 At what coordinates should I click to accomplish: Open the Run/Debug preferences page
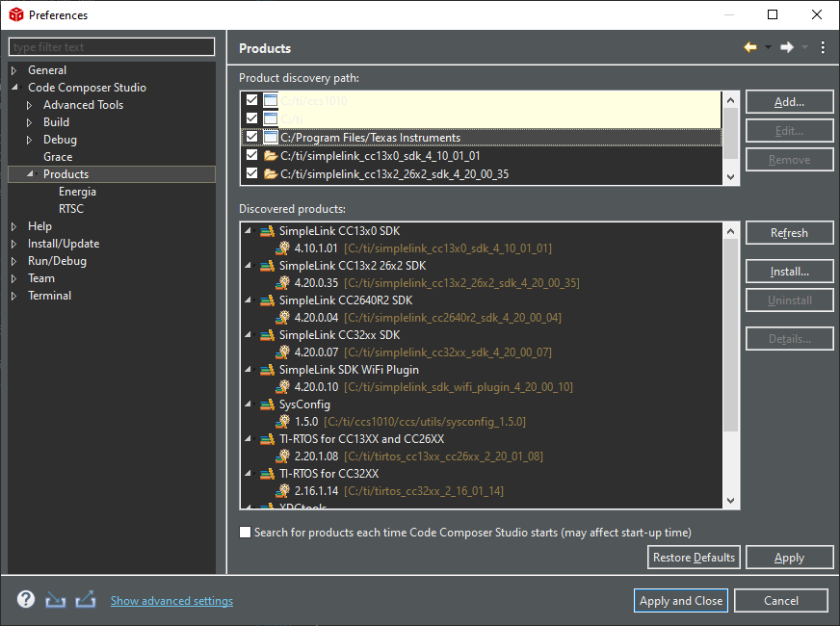tap(57, 261)
